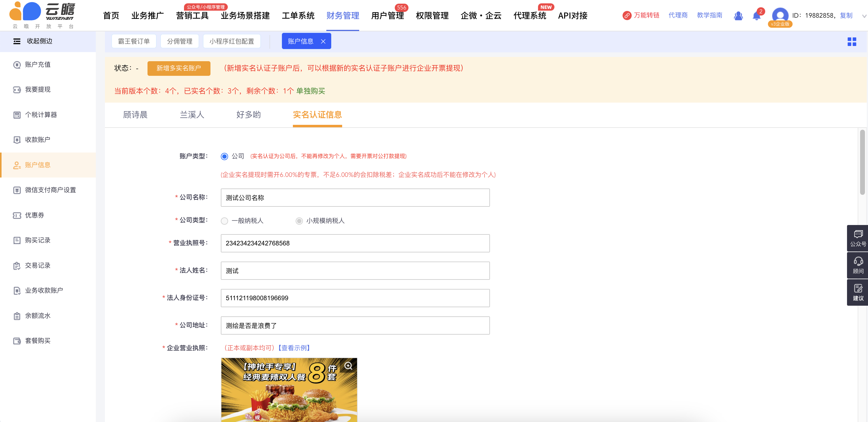Open the 顾问 headset support button
868x422 pixels.
click(x=858, y=266)
